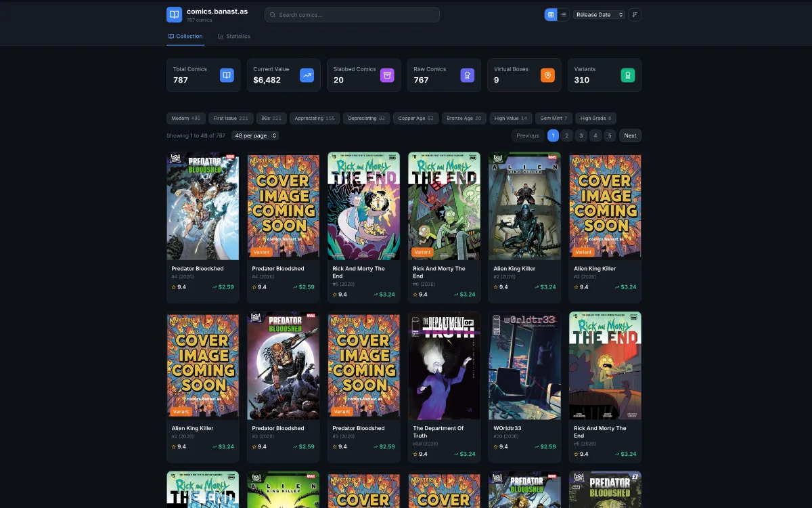Click the Current Value trend icon
The width and height of the screenshot is (812, 508).
tap(307, 75)
